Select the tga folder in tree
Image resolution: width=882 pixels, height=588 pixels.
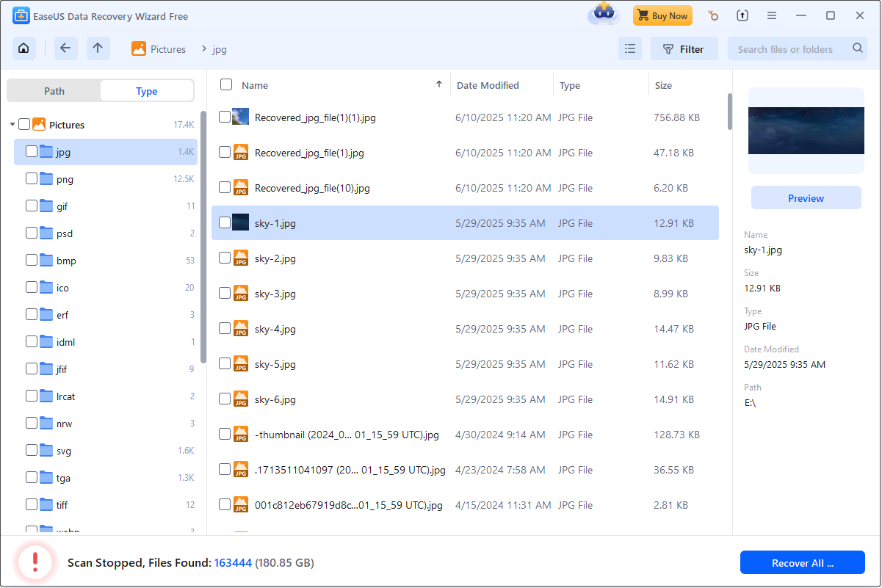tap(106, 478)
